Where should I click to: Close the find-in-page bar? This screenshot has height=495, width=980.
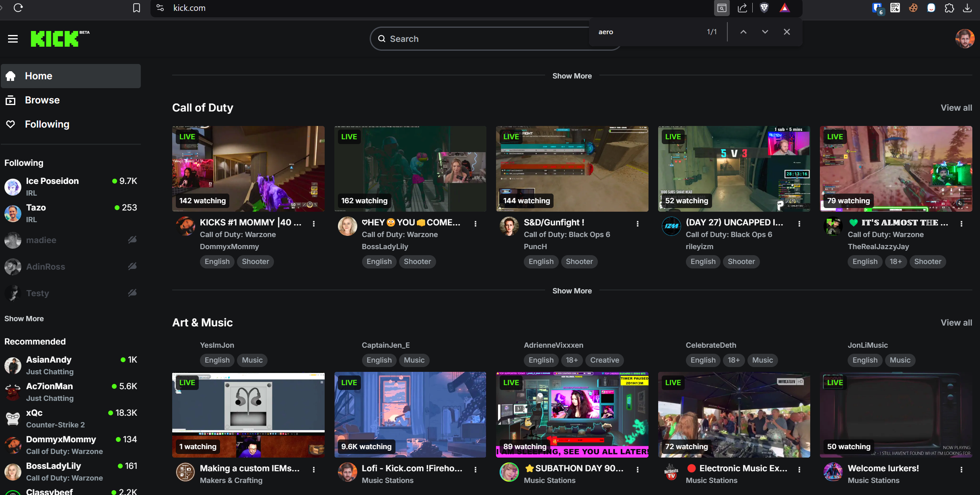click(787, 32)
